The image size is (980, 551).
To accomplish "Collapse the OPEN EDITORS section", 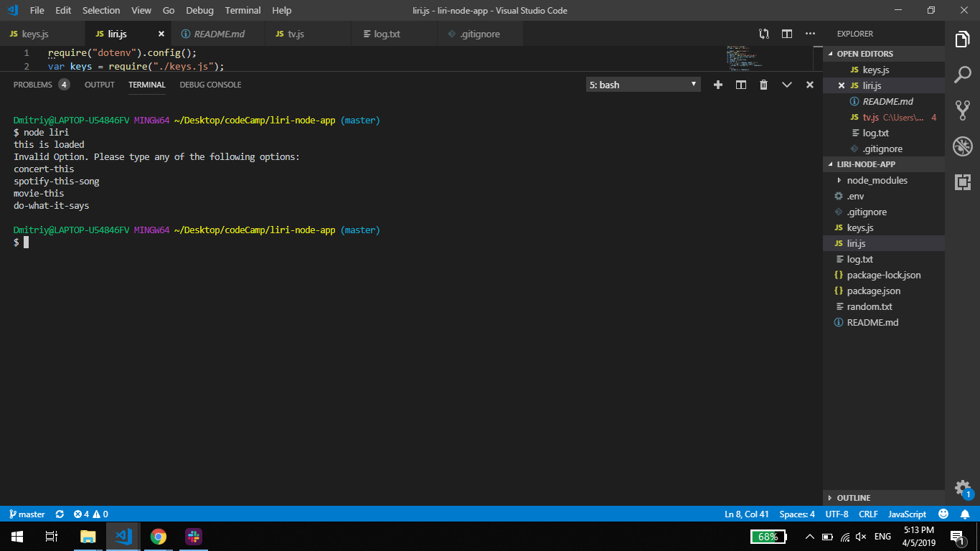I will point(883,54).
